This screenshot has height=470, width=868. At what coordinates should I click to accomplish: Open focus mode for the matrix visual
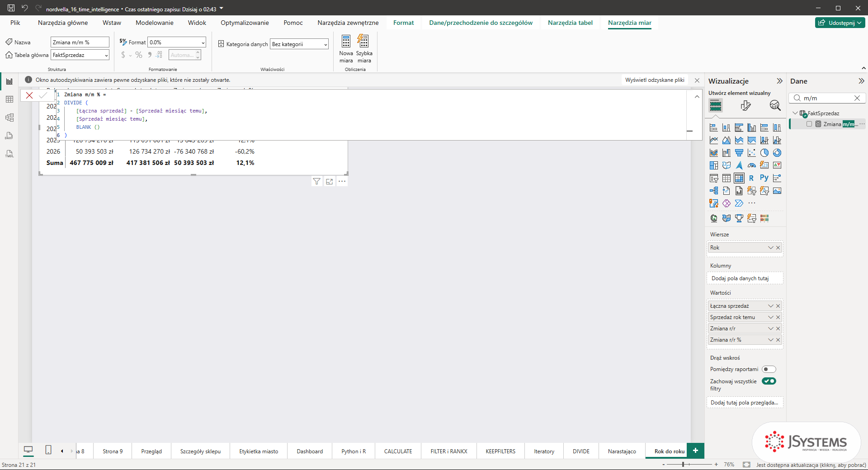330,181
